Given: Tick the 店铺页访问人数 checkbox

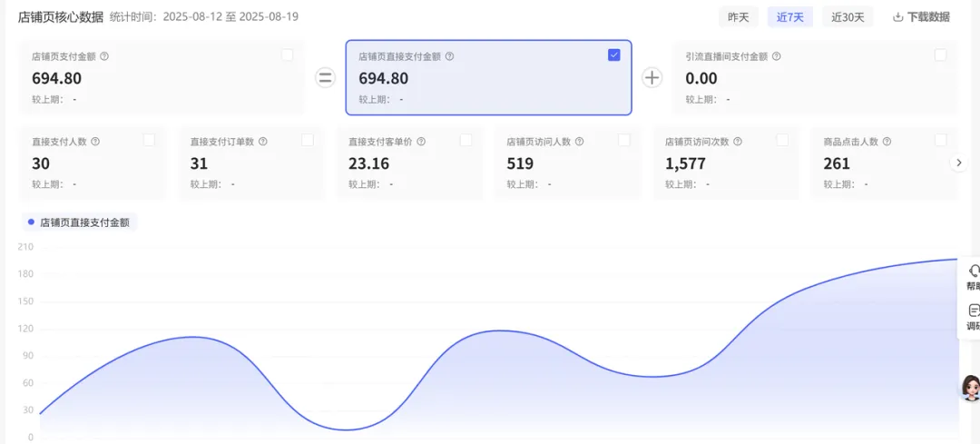Looking at the screenshot, I should tap(624, 140).
